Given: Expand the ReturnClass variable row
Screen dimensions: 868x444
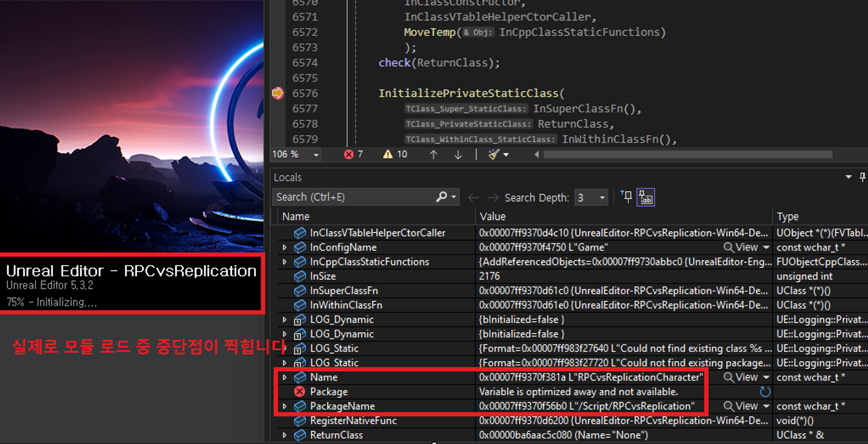Looking at the screenshot, I should [x=285, y=435].
